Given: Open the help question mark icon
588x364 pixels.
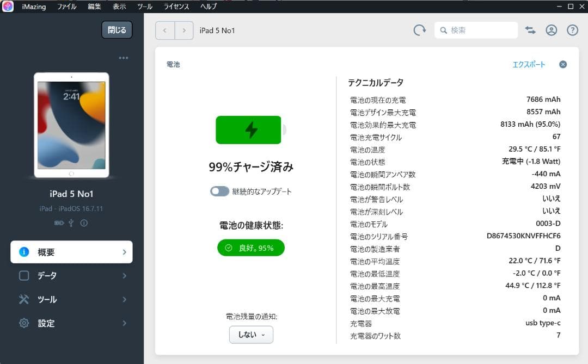Looking at the screenshot, I should [572, 30].
